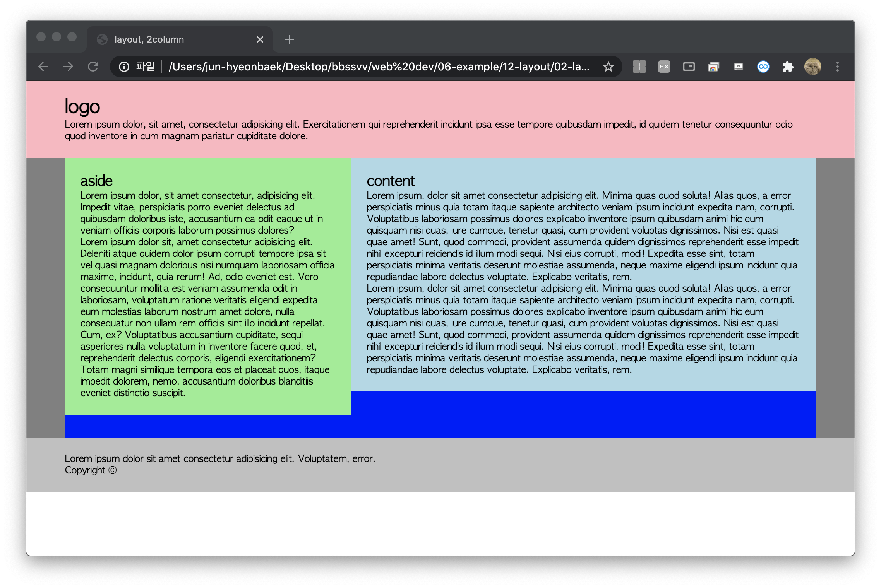Click the browser back arrow
This screenshot has height=588, width=881.
tap(43, 67)
